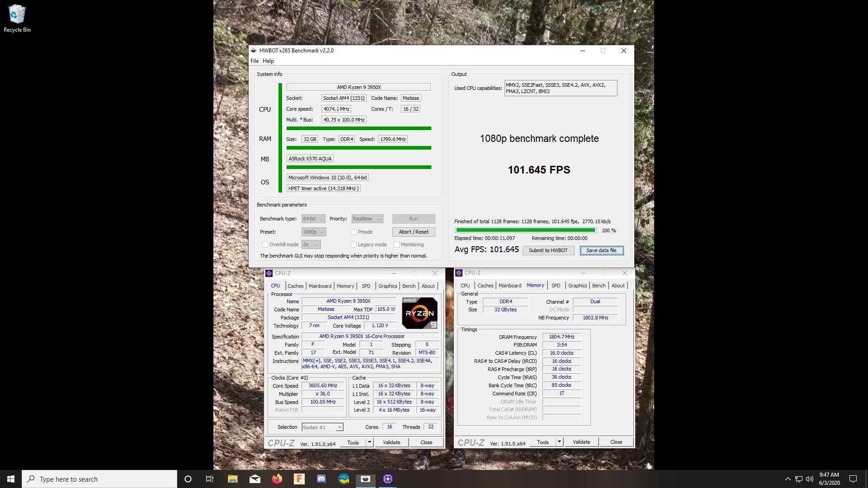The height and width of the screenshot is (488, 868).
Task: Open Task View from the taskbar
Action: click(210, 479)
